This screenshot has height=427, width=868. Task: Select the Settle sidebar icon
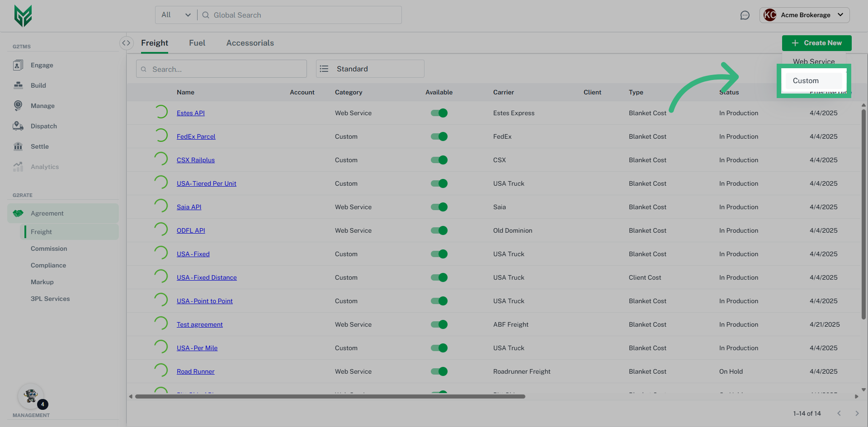pos(18,146)
